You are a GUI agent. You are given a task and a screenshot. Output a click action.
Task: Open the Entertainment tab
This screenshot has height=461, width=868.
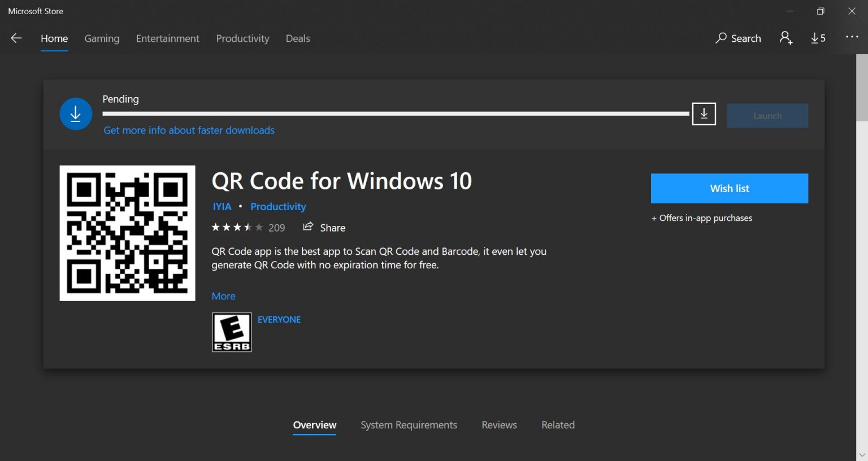coord(167,38)
